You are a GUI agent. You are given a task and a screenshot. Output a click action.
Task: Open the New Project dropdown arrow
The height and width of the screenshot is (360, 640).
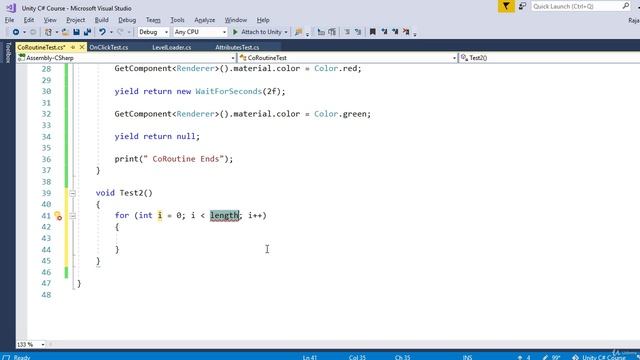click(57, 32)
